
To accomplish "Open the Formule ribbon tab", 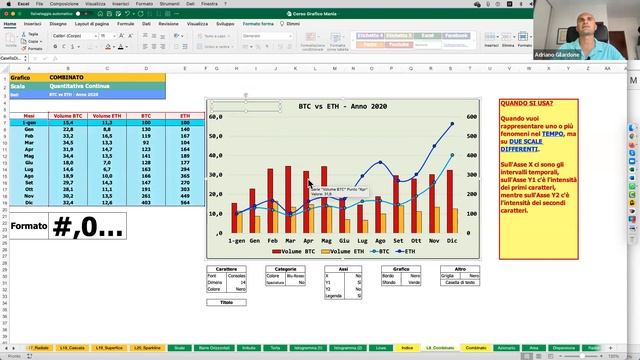I will coord(125,24).
